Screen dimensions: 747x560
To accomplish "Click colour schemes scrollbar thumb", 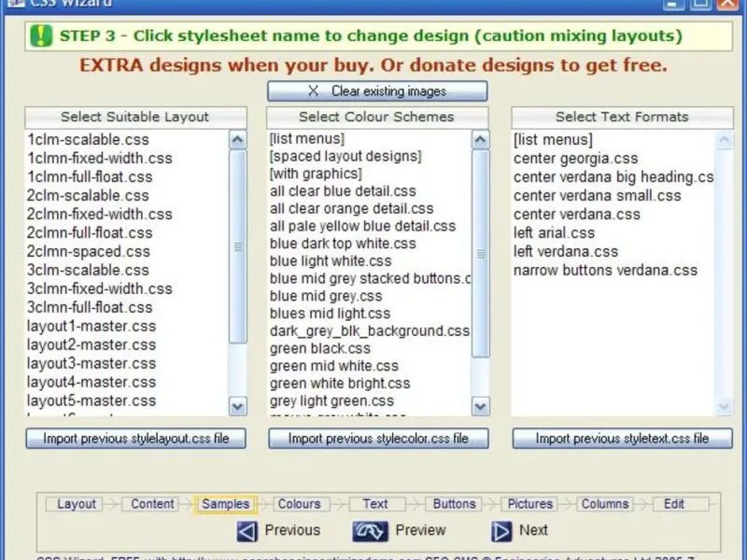I will pyautogui.click(x=480, y=254).
